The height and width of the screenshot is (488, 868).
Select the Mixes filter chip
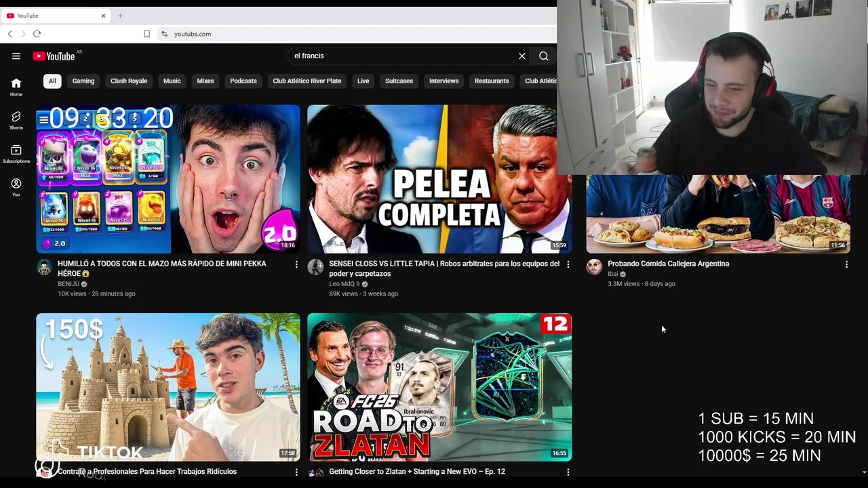pyautogui.click(x=205, y=81)
